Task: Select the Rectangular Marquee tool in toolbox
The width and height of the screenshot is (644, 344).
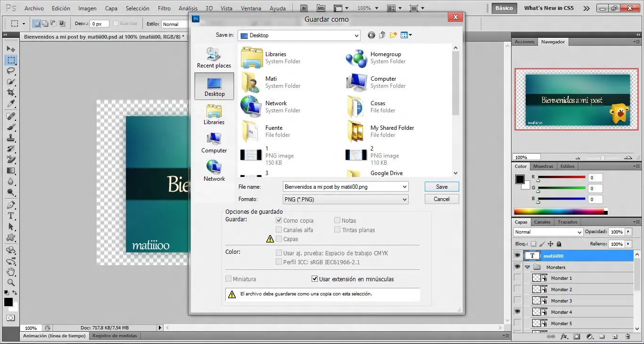Action: (x=11, y=60)
